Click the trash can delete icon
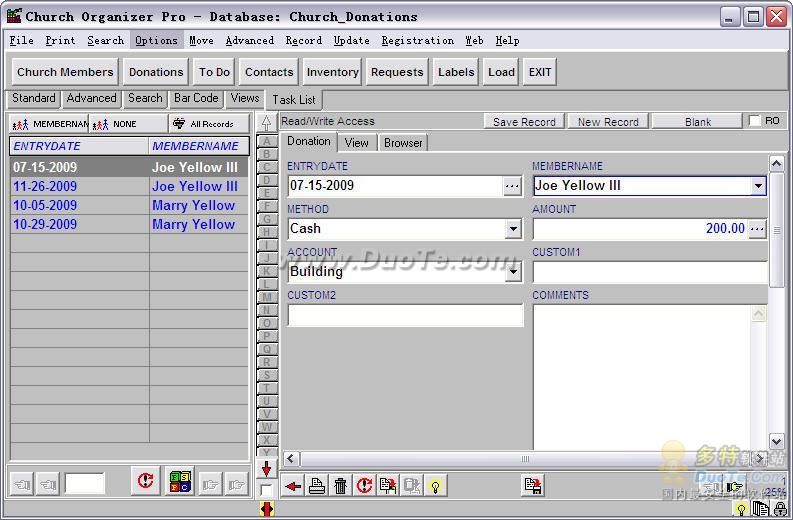 [340, 486]
